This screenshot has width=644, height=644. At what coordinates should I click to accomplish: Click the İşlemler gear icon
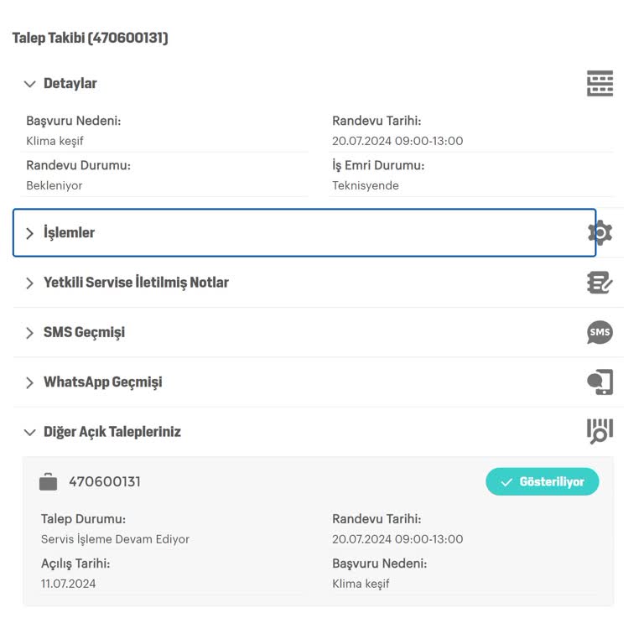pos(600,233)
